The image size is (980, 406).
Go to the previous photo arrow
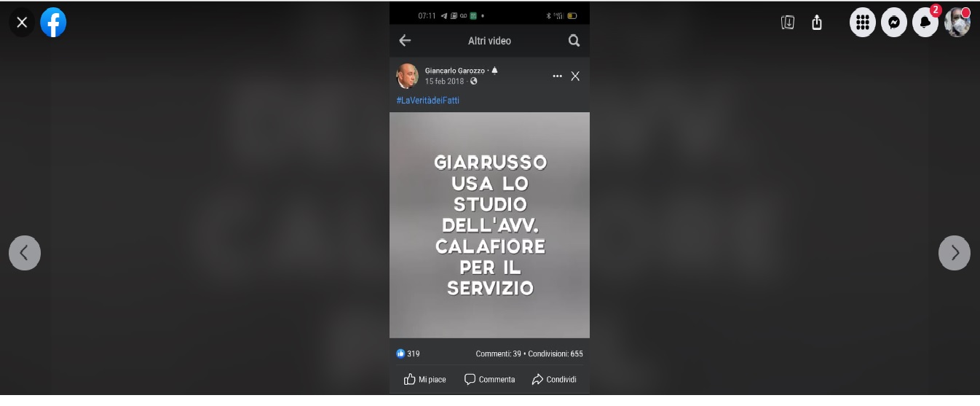[25, 253]
